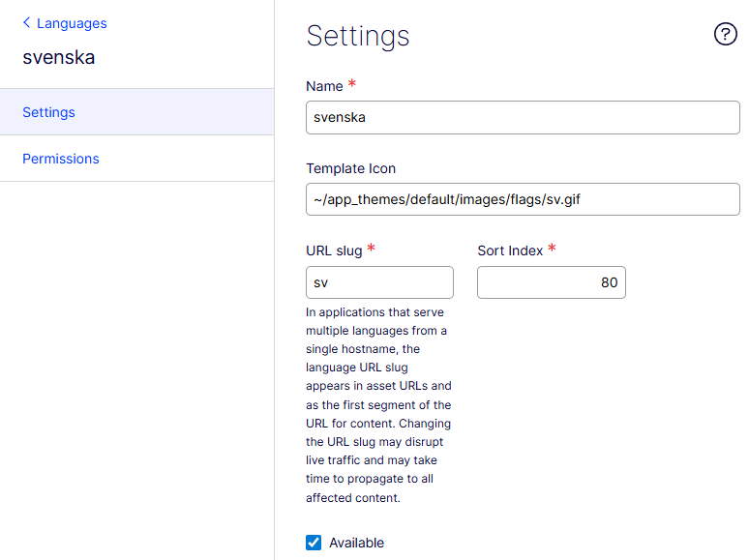Image resolution: width=749 pixels, height=560 pixels.
Task: Click the URL slug help description text
Action: click(378, 405)
